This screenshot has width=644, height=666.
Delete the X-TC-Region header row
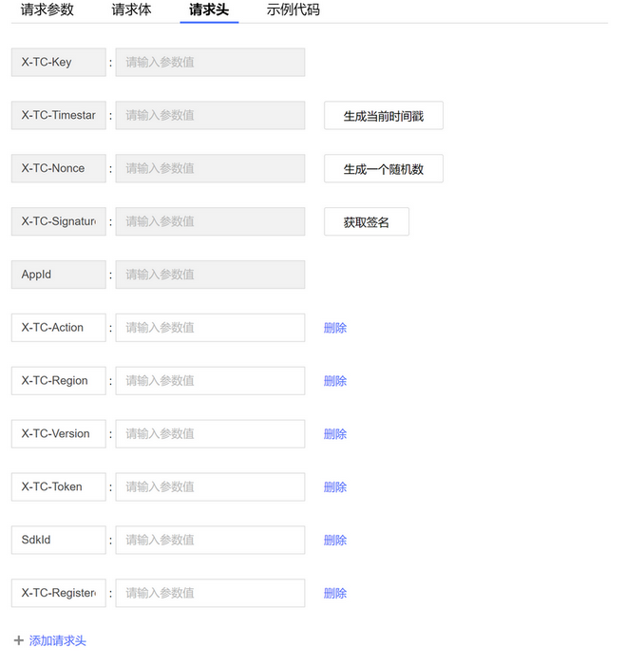pos(335,381)
